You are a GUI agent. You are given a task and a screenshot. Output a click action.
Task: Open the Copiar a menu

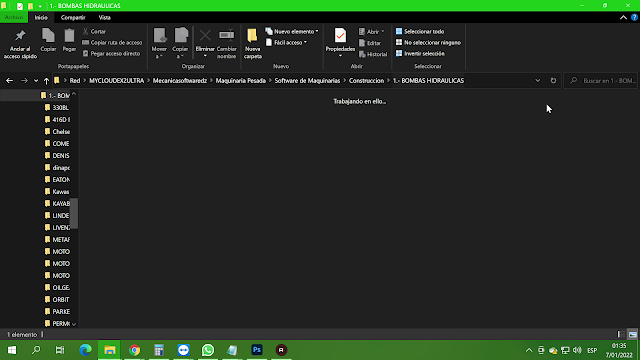point(180,44)
